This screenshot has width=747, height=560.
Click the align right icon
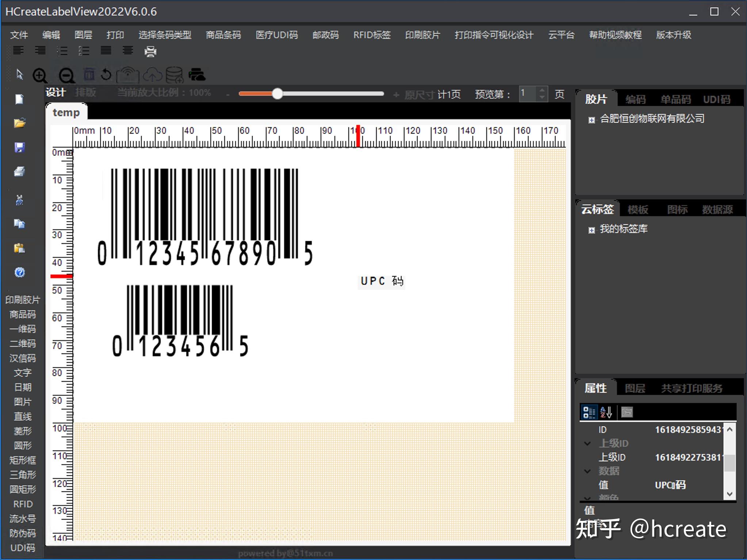tap(40, 51)
